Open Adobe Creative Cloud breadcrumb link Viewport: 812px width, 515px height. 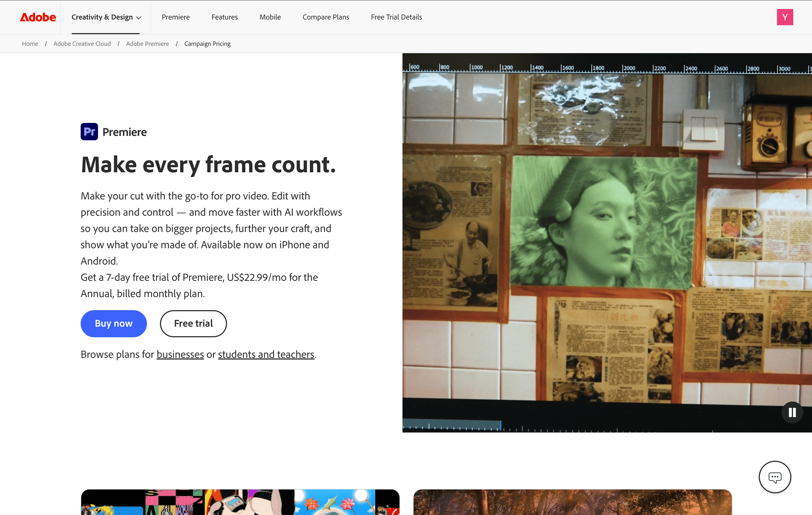82,44
